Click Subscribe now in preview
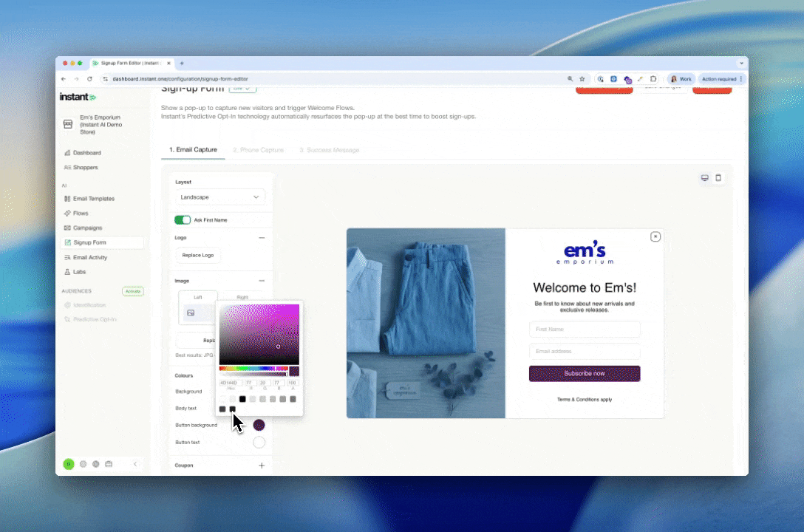The width and height of the screenshot is (804, 532). 585,373
